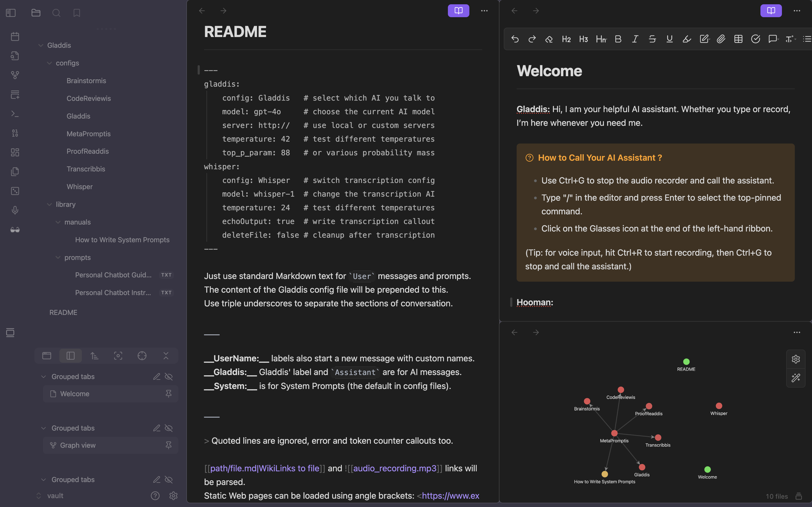
Task: Click the eraser clear formatting icon
Action: pyautogui.click(x=549, y=39)
